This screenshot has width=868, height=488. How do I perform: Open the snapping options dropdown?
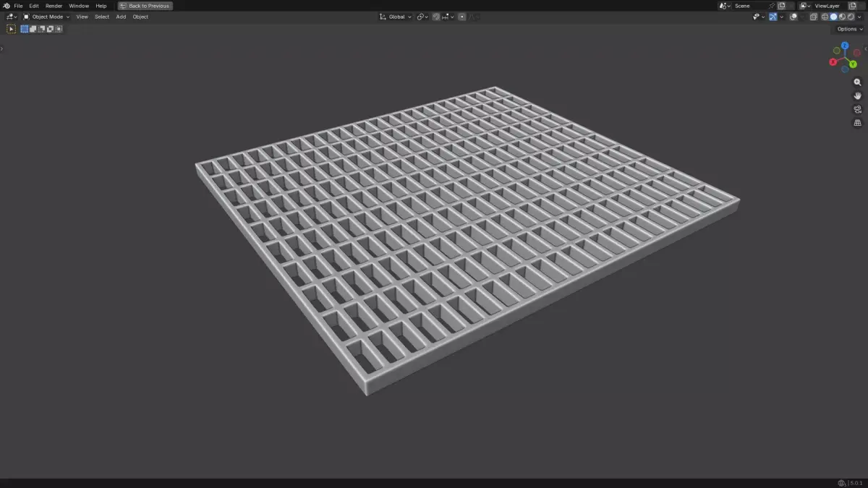[448, 17]
